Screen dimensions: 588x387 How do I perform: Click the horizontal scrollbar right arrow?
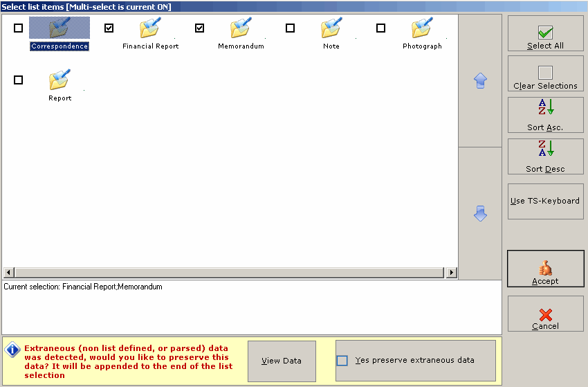point(452,273)
